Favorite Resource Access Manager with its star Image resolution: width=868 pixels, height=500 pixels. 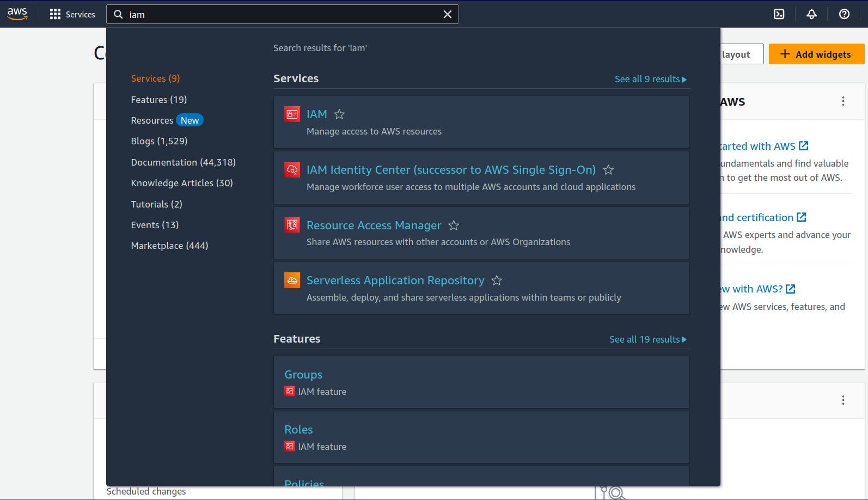click(454, 225)
